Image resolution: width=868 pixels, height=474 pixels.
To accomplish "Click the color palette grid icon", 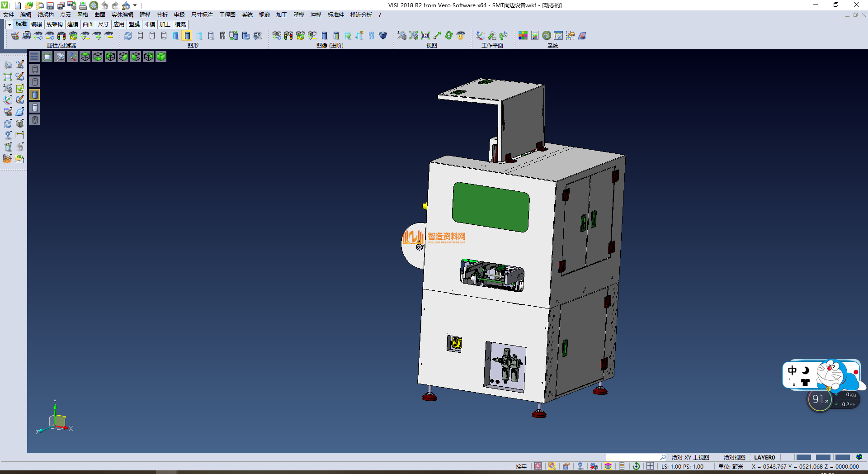I will [523, 35].
